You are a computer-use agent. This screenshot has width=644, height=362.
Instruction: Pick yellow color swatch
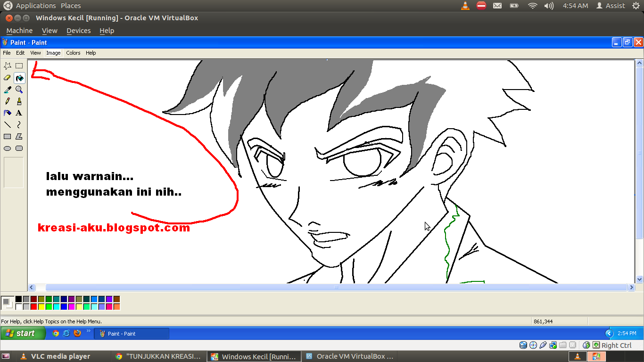41,306
